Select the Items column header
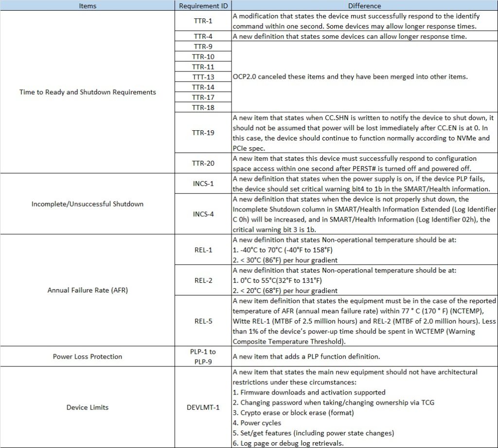 pyautogui.click(x=88, y=6)
